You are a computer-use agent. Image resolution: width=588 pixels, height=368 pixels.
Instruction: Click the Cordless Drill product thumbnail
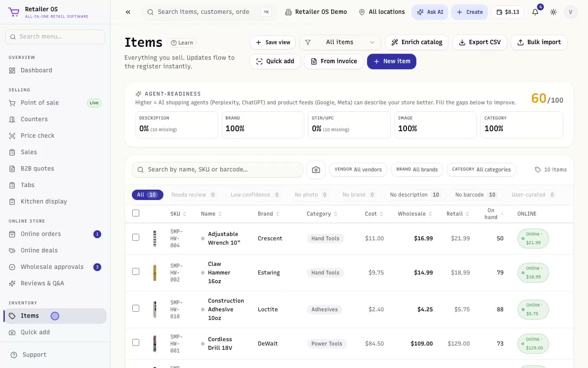(155, 344)
